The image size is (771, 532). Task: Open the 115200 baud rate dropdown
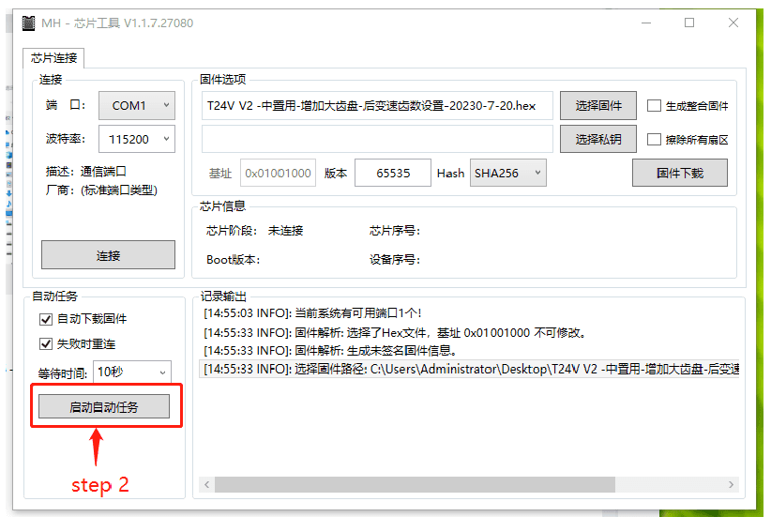137,139
